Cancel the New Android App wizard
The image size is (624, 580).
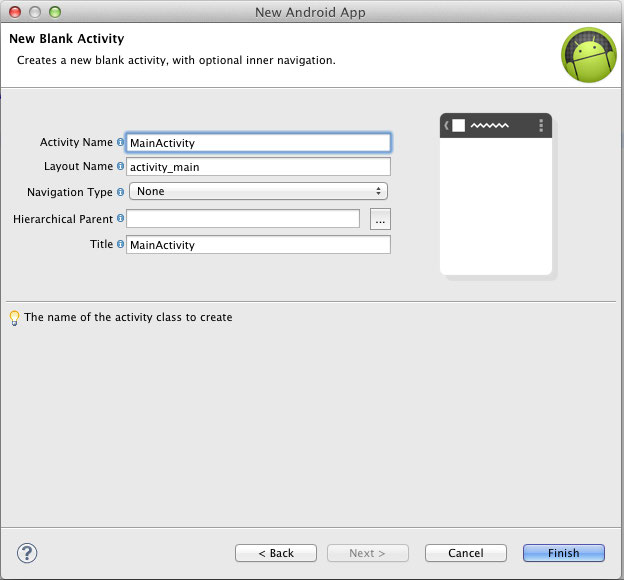click(x=466, y=553)
